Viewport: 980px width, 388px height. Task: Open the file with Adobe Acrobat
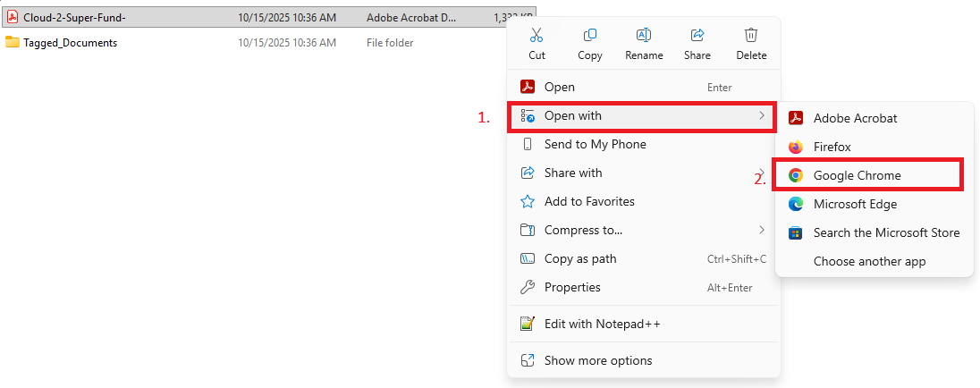855,118
